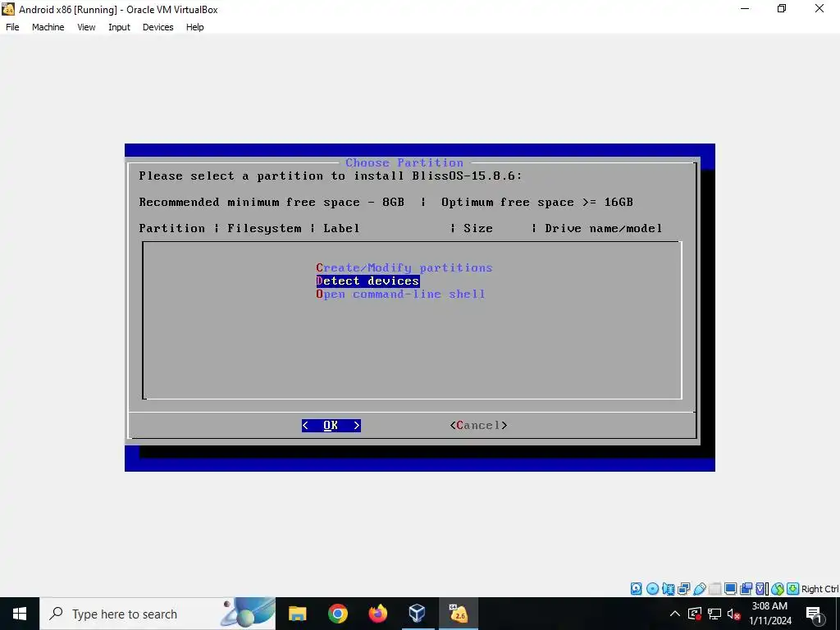
Task: Expand the hidden tray icons chevron
Action: 675,614
